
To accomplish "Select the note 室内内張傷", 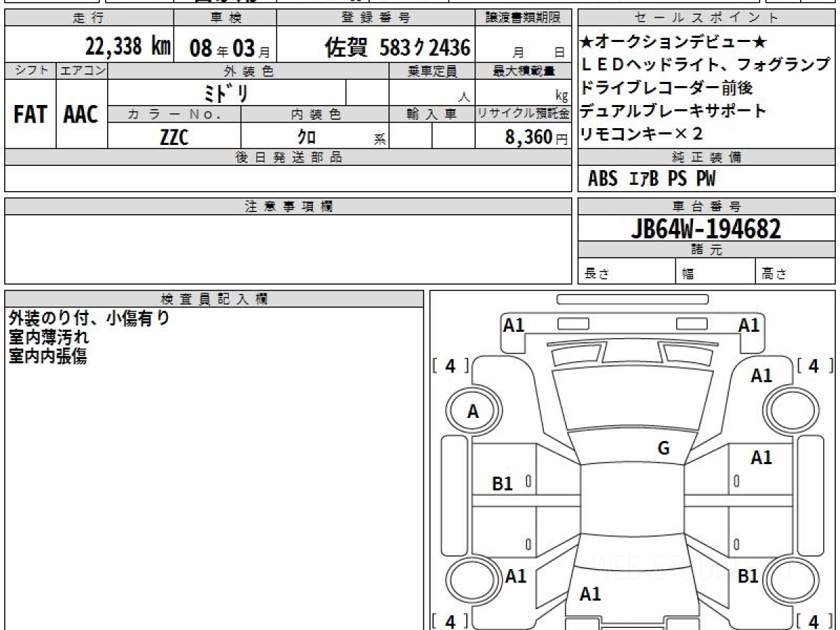I will (48, 356).
